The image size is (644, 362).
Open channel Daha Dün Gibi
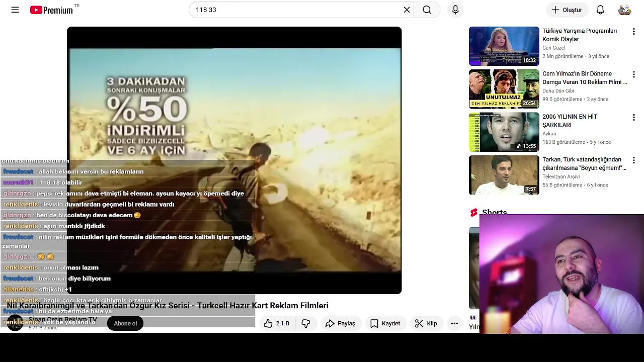pyautogui.click(x=558, y=91)
